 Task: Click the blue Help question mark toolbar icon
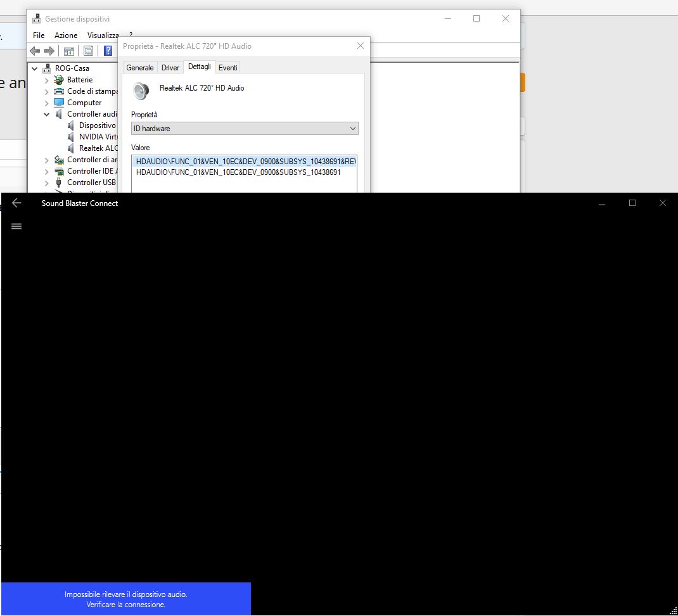click(108, 51)
